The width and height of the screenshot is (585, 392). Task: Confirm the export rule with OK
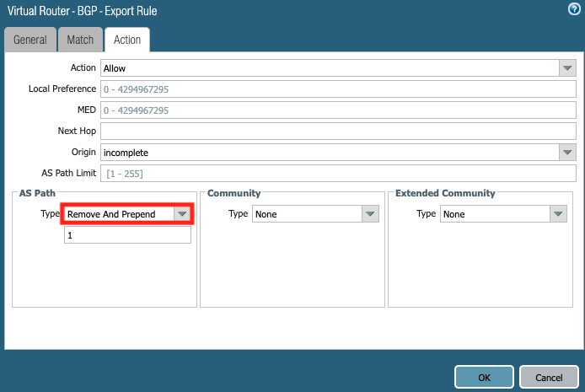point(484,377)
